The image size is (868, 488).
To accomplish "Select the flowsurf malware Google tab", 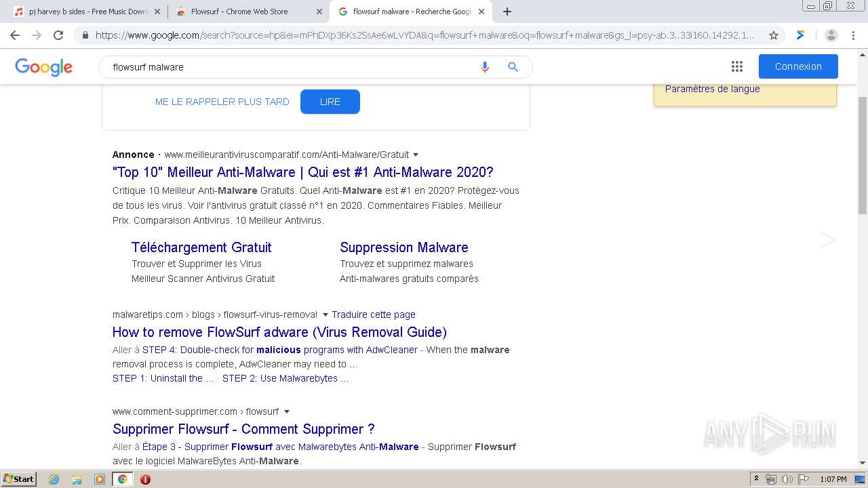I will pyautogui.click(x=410, y=12).
